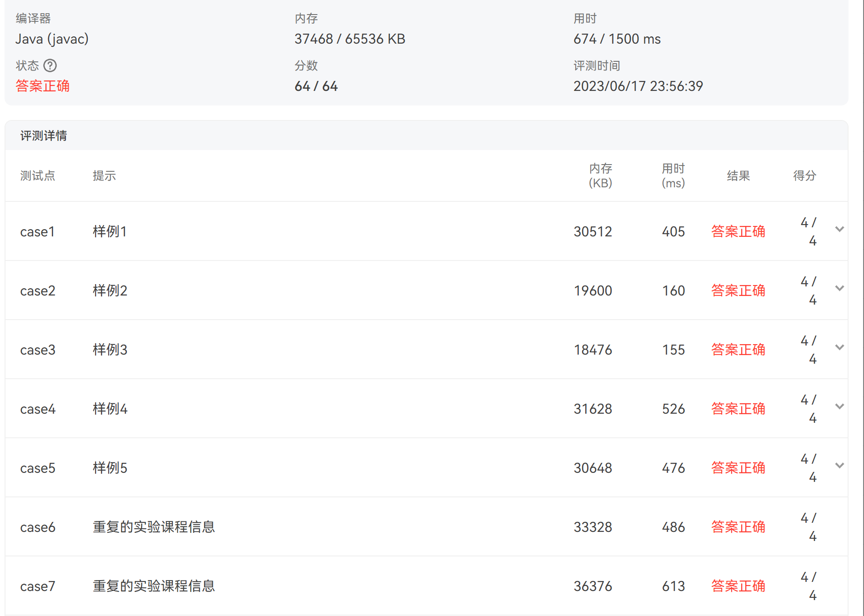The width and height of the screenshot is (864, 616).
Task: Click the red 答案正确 status under 状态
Action: [x=43, y=86]
